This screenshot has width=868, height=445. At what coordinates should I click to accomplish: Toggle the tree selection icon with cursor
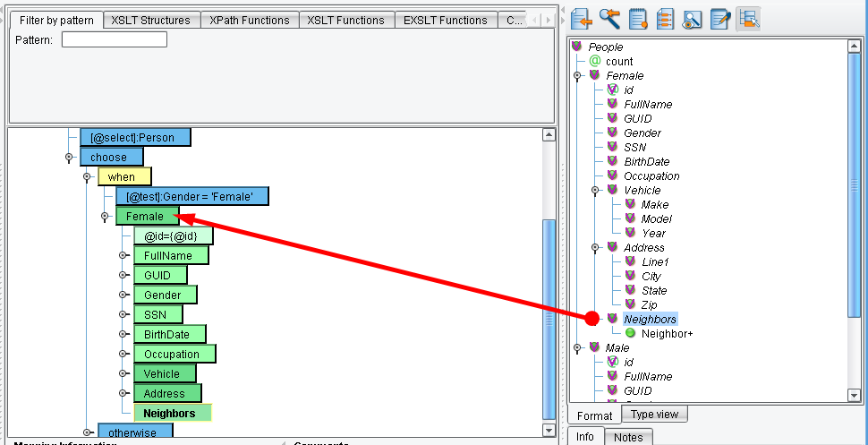[x=748, y=18]
